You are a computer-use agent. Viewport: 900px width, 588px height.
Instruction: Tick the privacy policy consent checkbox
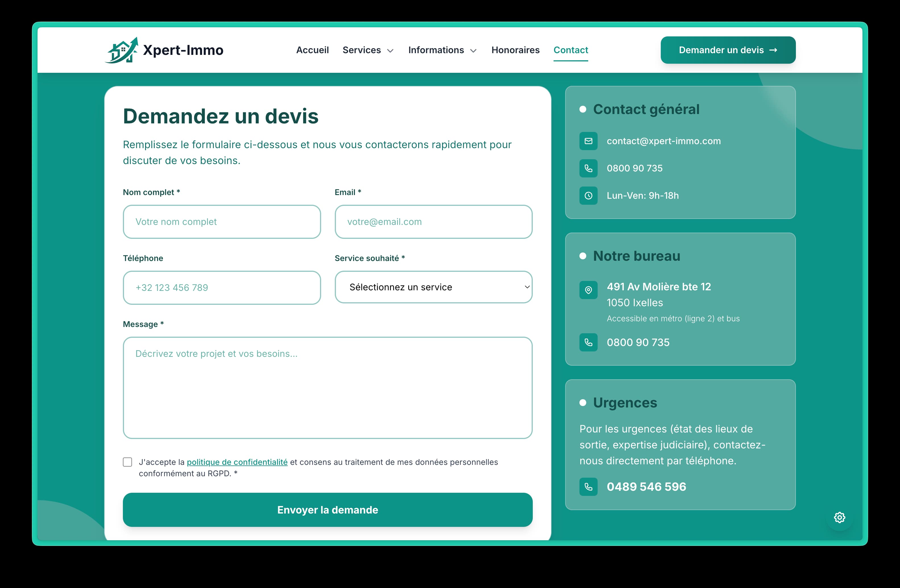127,462
